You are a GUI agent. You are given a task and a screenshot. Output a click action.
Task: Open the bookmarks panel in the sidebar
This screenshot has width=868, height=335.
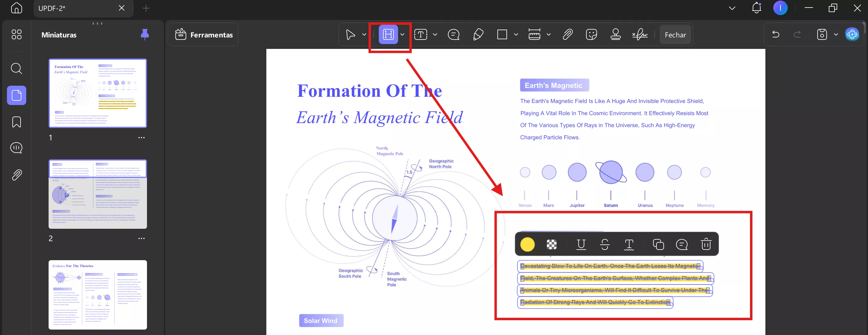click(17, 122)
